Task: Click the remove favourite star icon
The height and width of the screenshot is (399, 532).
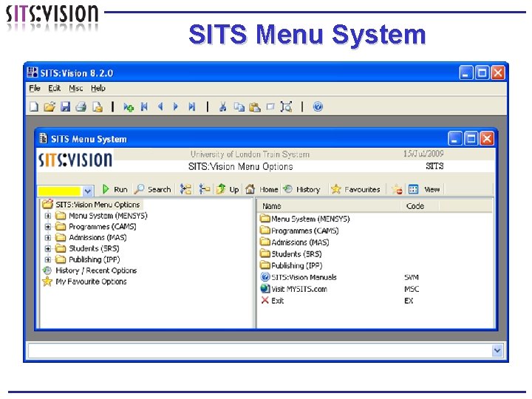Action: (x=397, y=189)
